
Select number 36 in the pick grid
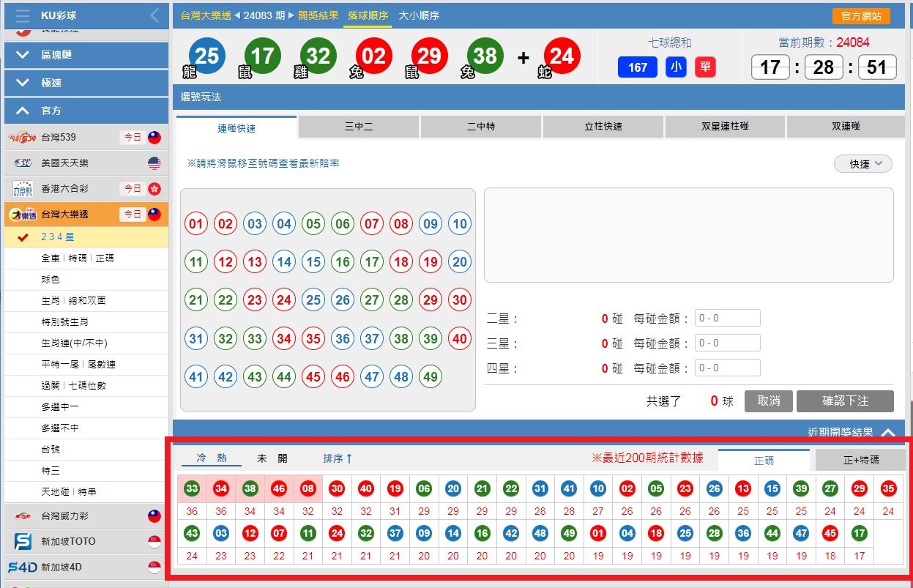(343, 339)
